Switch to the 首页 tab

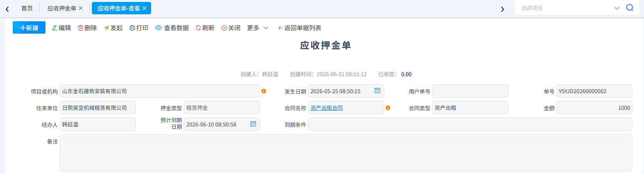pyautogui.click(x=27, y=8)
